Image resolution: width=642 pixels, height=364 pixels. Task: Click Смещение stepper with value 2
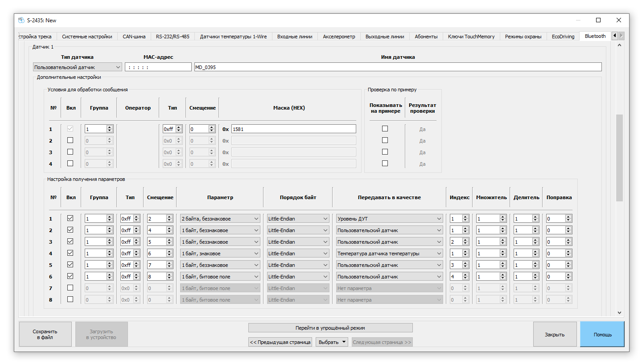pos(160,219)
